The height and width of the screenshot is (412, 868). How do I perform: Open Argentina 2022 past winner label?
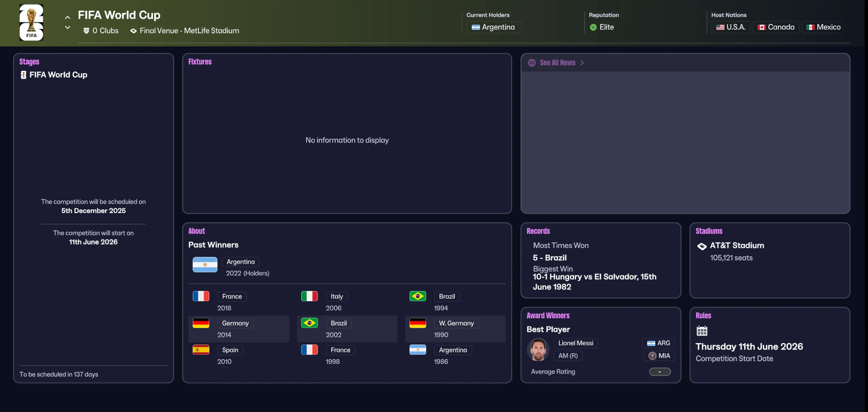coord(240,262)
